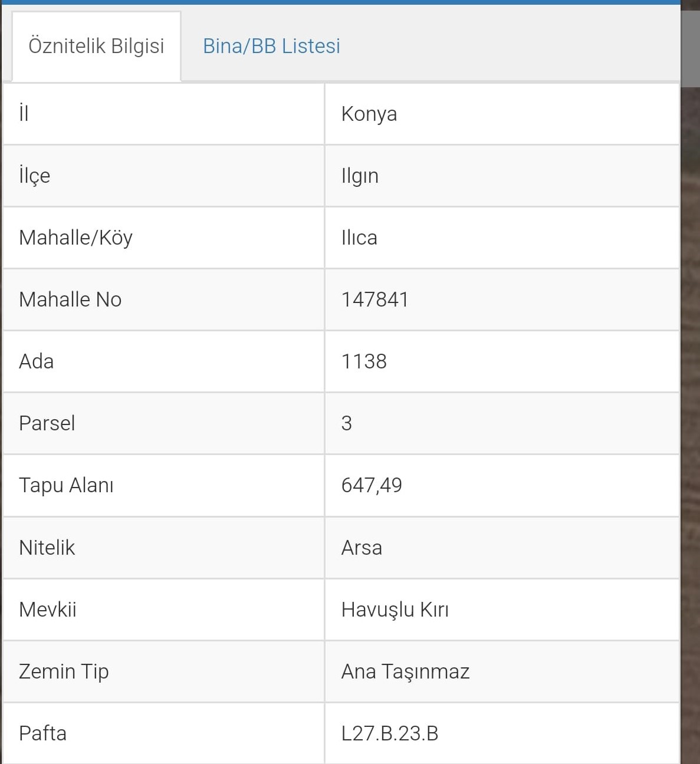Select the Ilıca neighborhood value
The width and height of the screenshot is (700, 764).
(359, 238)
